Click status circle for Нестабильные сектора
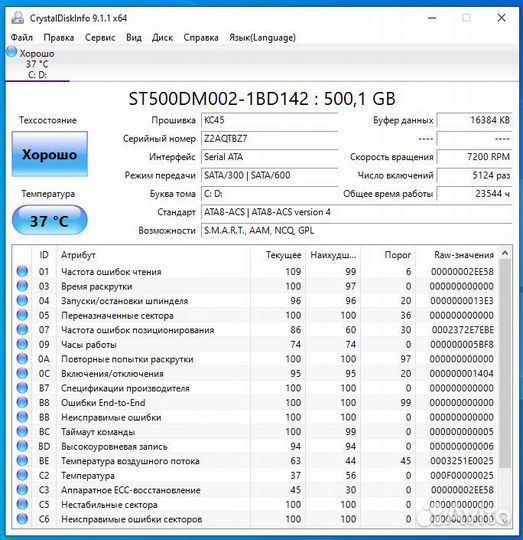This screenshot has width=523, height=540. pos(22,504)
